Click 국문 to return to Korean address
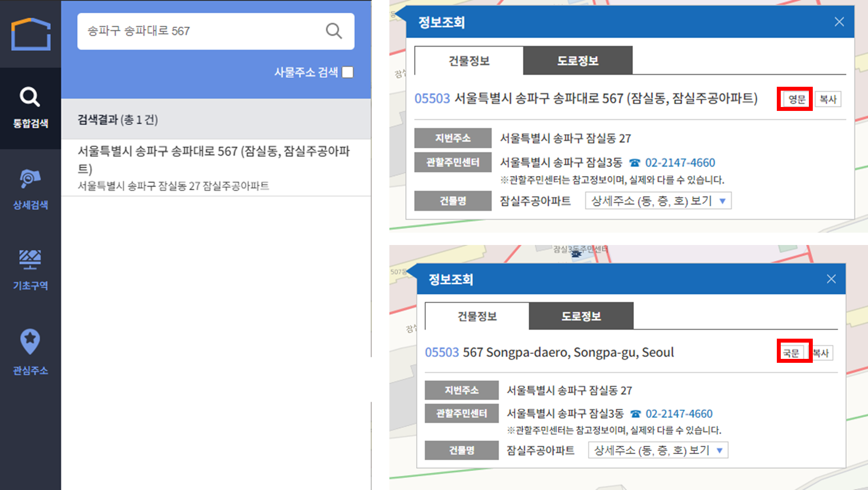This screenshot has width=868, height=490. pos(792,352)
